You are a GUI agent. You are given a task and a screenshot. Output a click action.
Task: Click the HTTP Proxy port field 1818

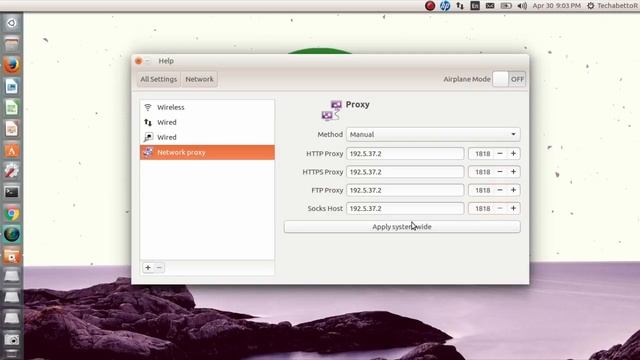tap(481, 153)
